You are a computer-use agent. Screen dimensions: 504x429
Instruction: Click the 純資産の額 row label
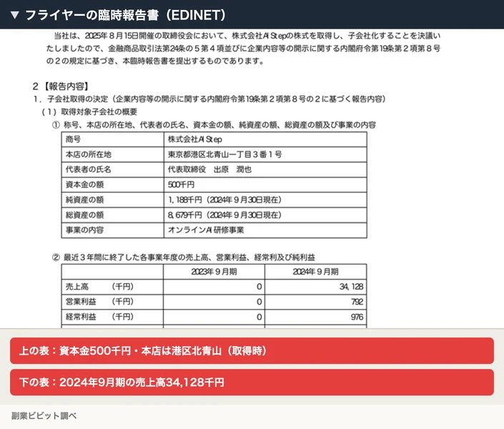84,199
